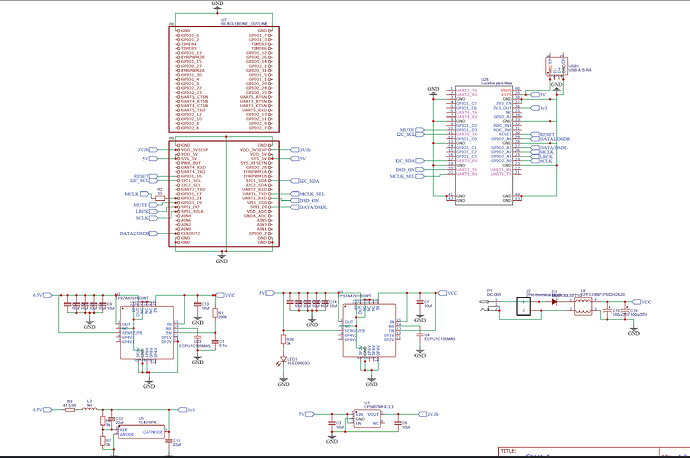
Task: Select the C7 10uf capacitor
Action: pos(420,302)
